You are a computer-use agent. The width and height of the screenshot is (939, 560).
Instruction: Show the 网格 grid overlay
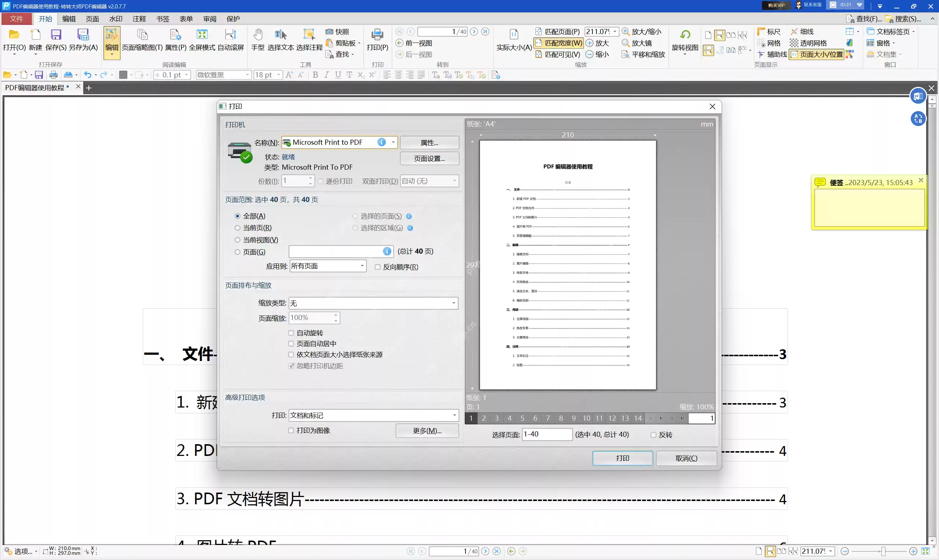pyautogui.click(x=771, y=43)
